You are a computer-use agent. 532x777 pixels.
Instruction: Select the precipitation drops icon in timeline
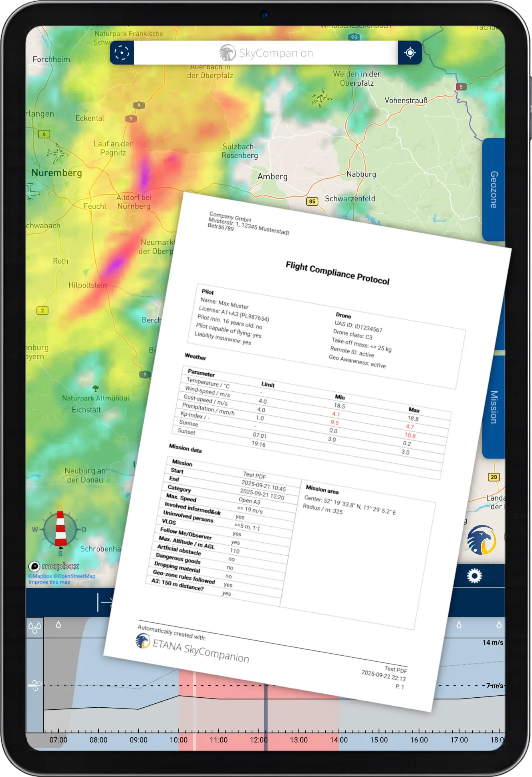coord(34,627)
